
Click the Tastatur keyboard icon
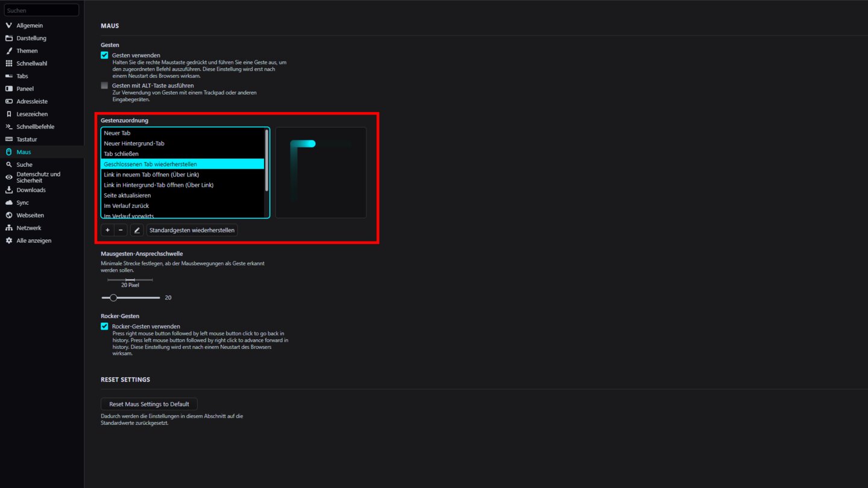(x=8, y=139)
